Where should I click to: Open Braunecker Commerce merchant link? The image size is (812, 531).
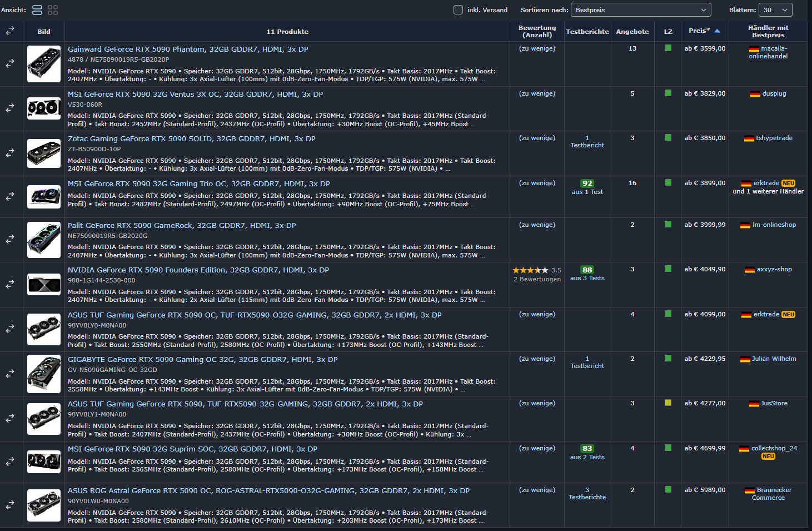pos(771,494)
